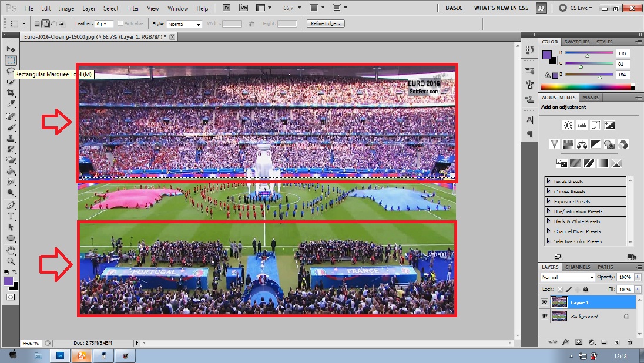The image size is (644, 363).
Task: Choose Intersect with selection mode
Action: [x=62, y=24]
